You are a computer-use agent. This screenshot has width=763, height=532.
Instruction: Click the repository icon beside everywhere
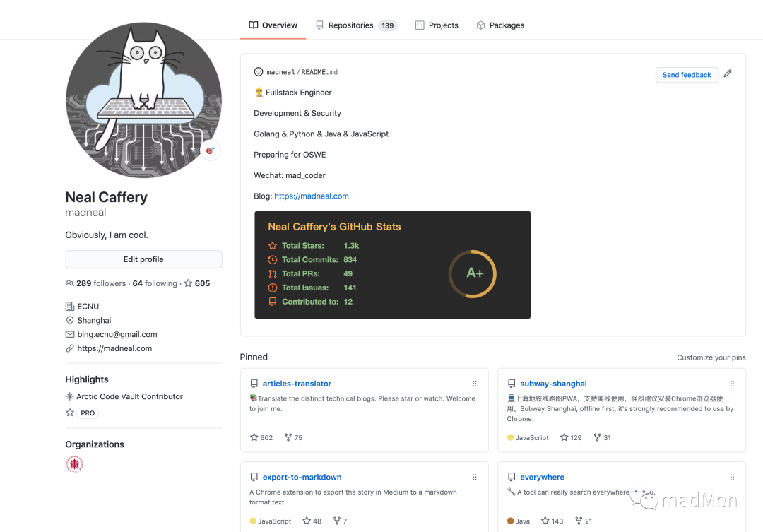(511, 477)
